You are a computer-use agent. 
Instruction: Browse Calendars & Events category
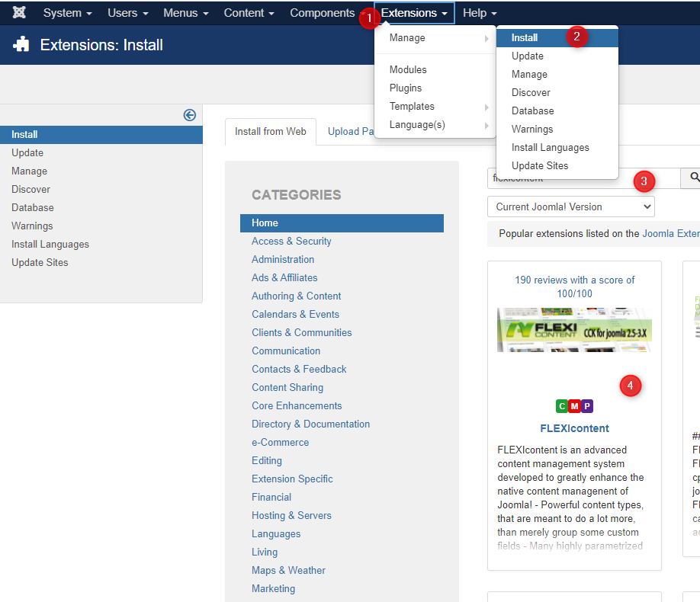point(296,315)
